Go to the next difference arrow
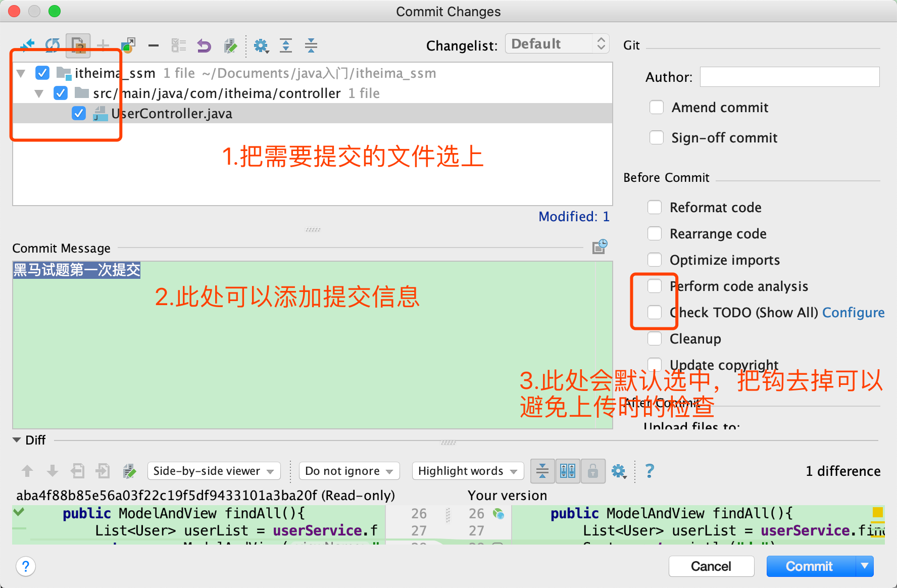This screenshot has width=897, height=588. pyautogui.click(x=52, y=471)
